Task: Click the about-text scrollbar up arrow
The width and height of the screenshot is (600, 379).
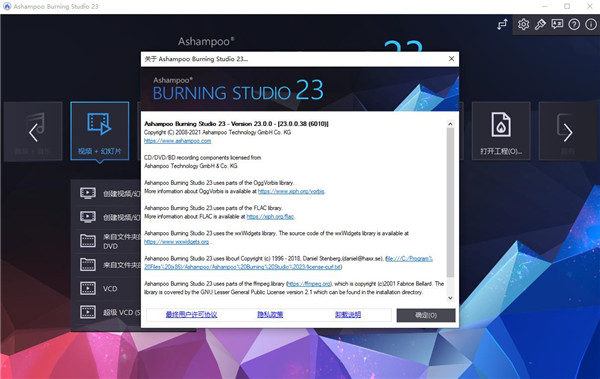Action: coord(450,124)
